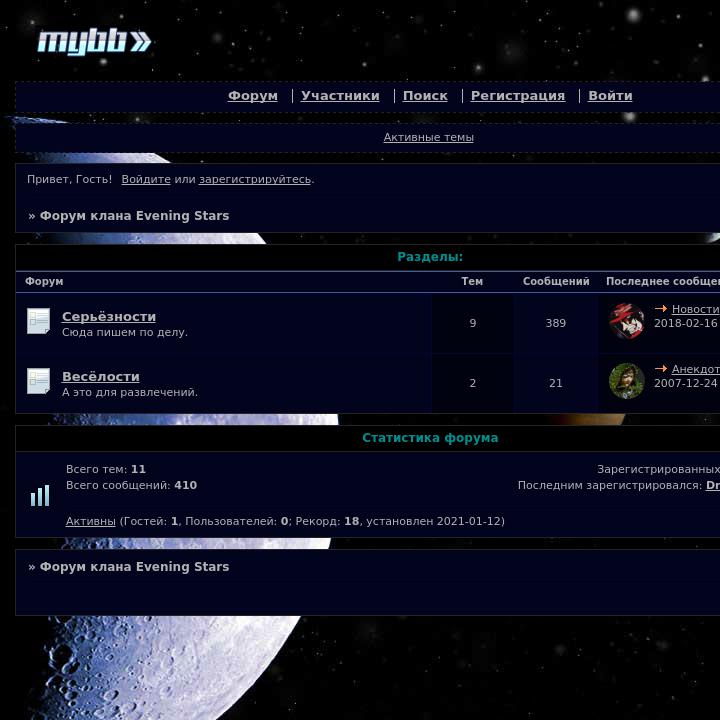Open last post link Новости
Screen dimensions: 720x720
[696, 309]
